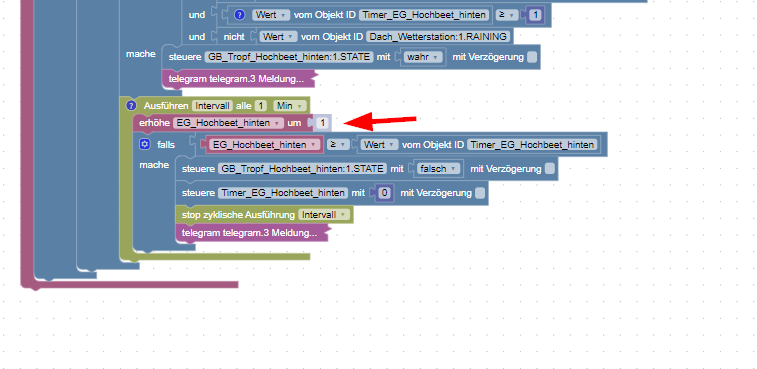
Task: Click Timer_EG_Hochbeet_hinten ID in steuere mit 0 block
Action: pyautogui.click(x=283, y=193)
